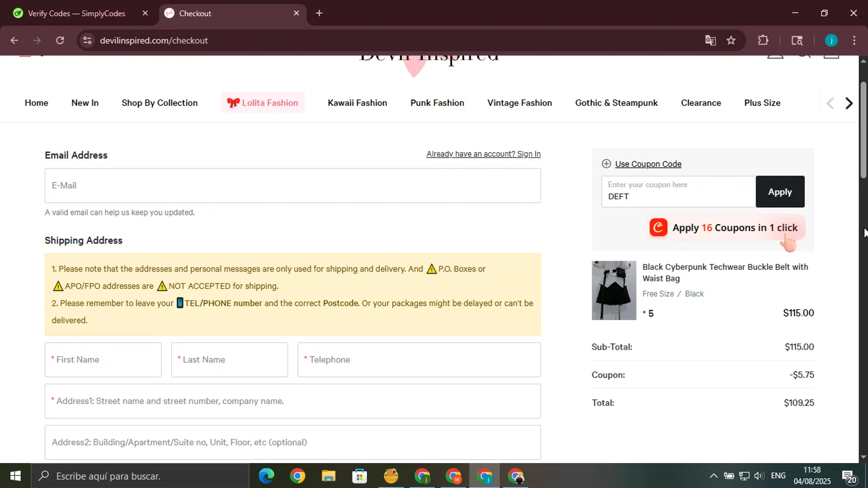Screen dimensions: 868x488
Task: Close the Verify Codes SimplyCodes tab
Action: (x=145, y=13)
